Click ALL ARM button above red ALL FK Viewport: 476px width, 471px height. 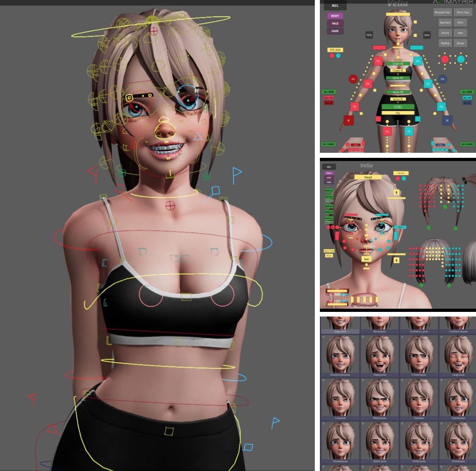[329, 92]
